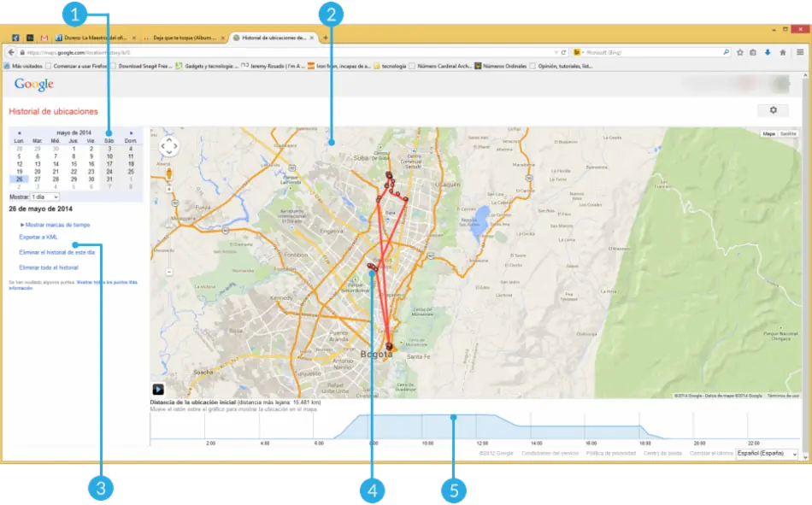Click the page vertical scrollbar

[x=805, y=266]
